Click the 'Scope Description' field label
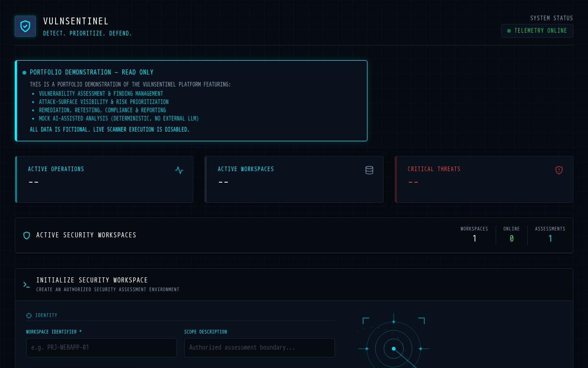588x368 pixels. [x=205, y=332]
